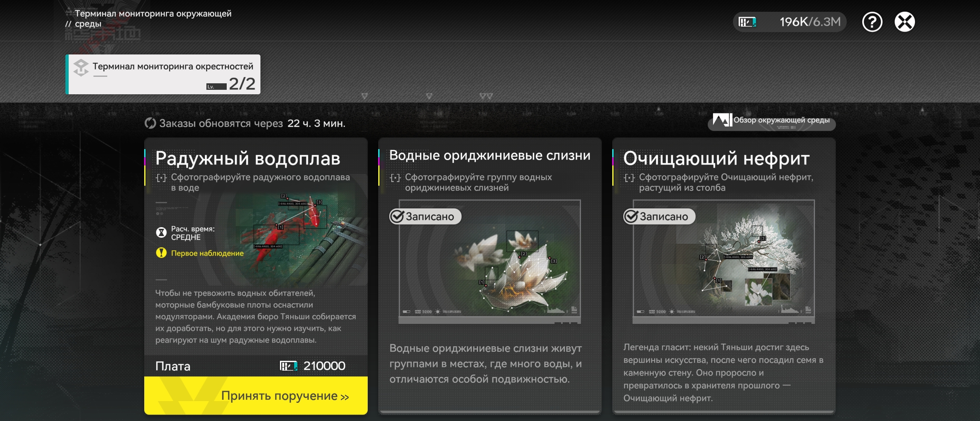Click the order refresh timer 22 ч. 3 мин.
Image resolution: width=980 pixels, height=421 pixels.
[317, 123]
